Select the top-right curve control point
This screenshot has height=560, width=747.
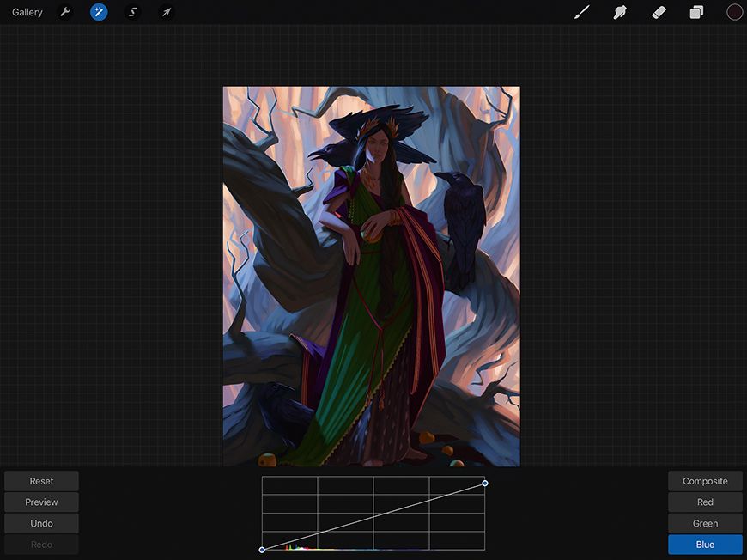[x=485, y=484]
